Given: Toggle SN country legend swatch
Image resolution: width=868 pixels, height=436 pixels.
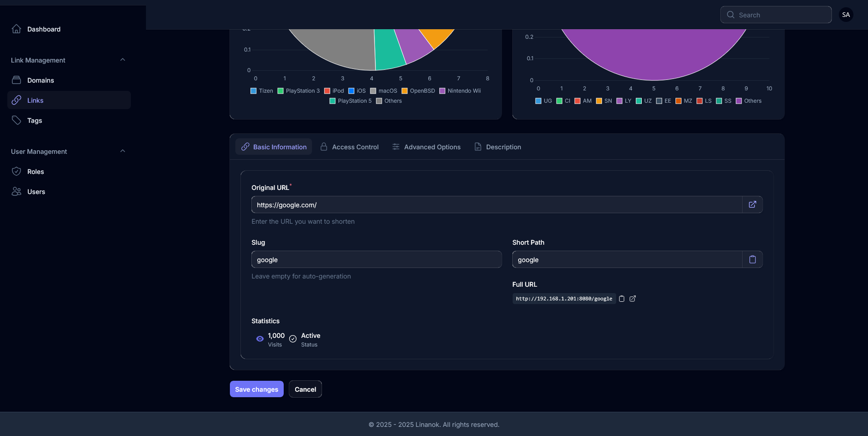Looking at the screenshot, I should click(599, 101).
